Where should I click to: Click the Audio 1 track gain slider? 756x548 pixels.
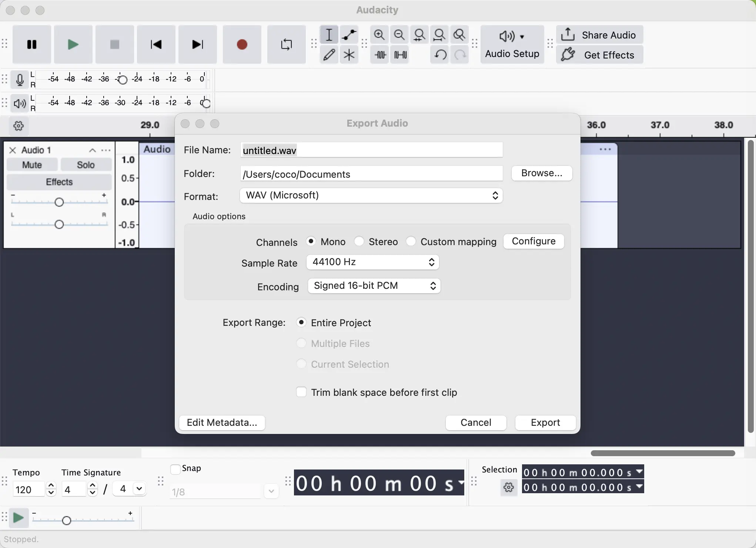59,202
